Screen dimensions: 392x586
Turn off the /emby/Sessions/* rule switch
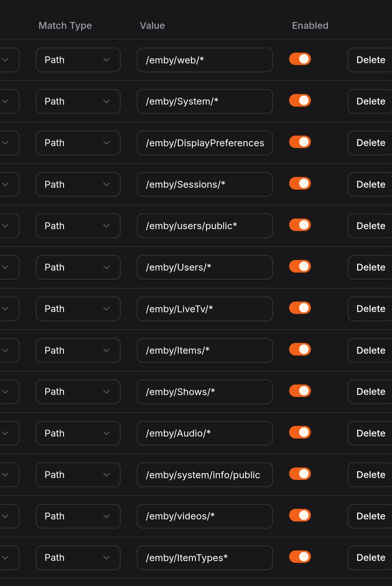(300, 183)
